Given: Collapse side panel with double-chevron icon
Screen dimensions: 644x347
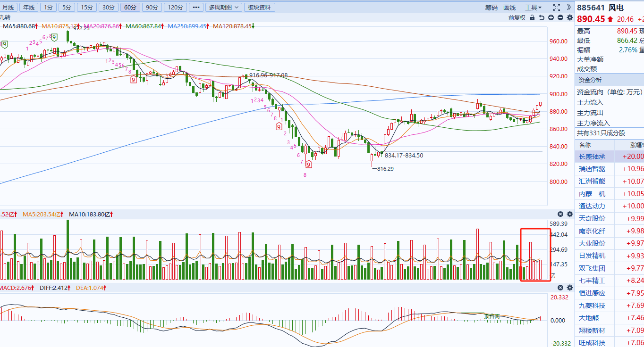Looking at the screenshot, I should [569, 7].
